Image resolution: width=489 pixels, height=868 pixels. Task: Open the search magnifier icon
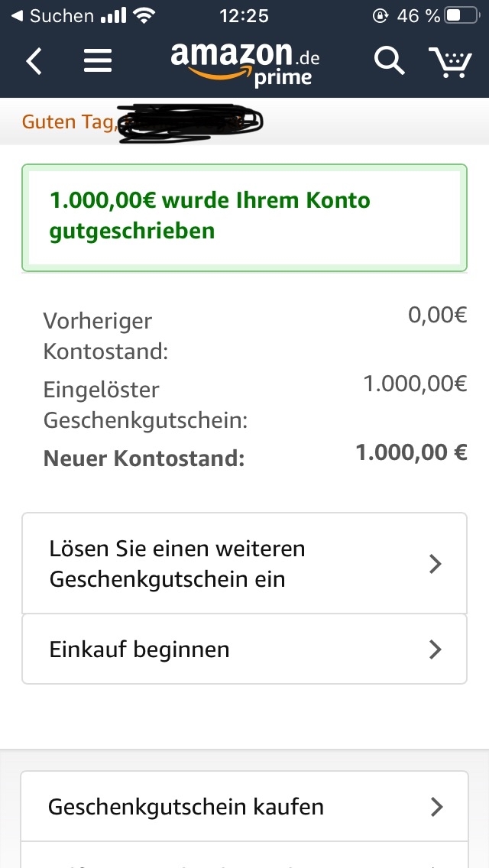point(389,61)
